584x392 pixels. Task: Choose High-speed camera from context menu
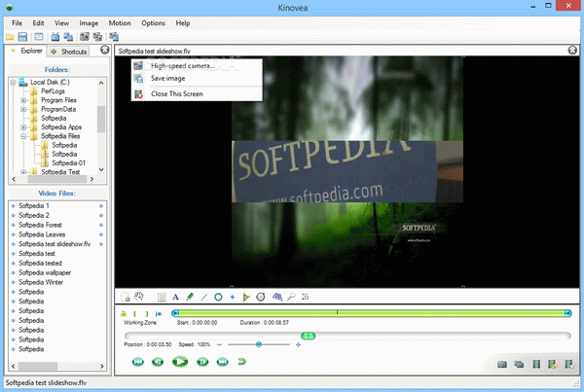(x=197, y=66)
